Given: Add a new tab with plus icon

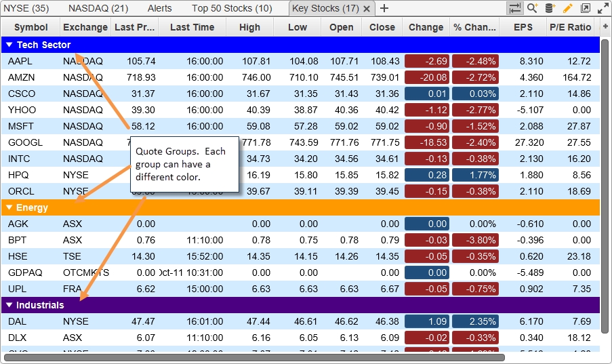Looking at the screenshot, I should [x=384, y=8].
